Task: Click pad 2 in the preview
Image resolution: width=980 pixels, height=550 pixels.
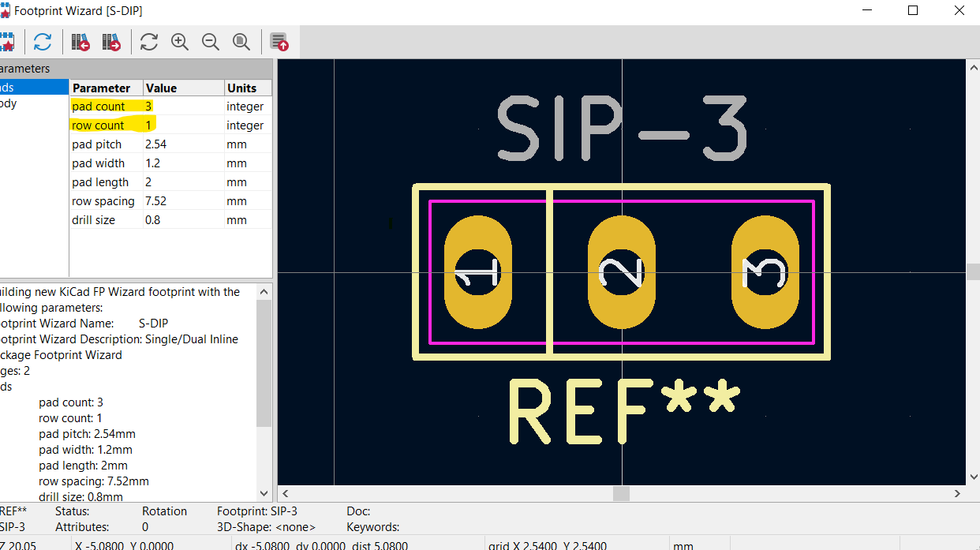Action: point(622,272)
